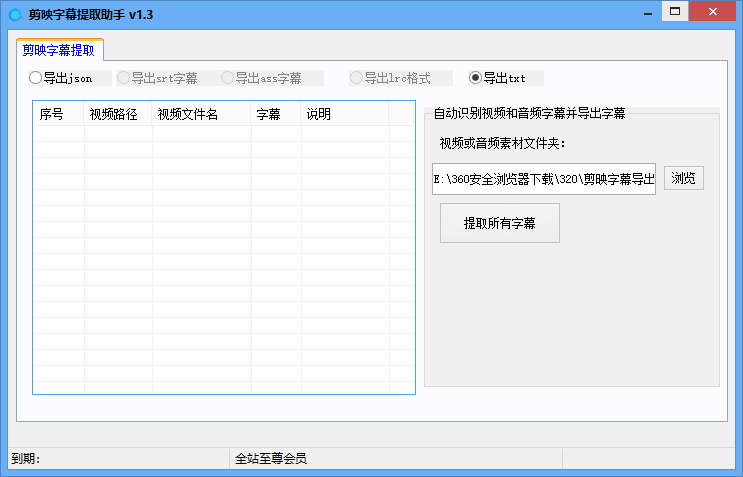Click the 视频文件名 column header
This screenshot has height=477, width=743.
pyautogui.click(x=201, y=114)
